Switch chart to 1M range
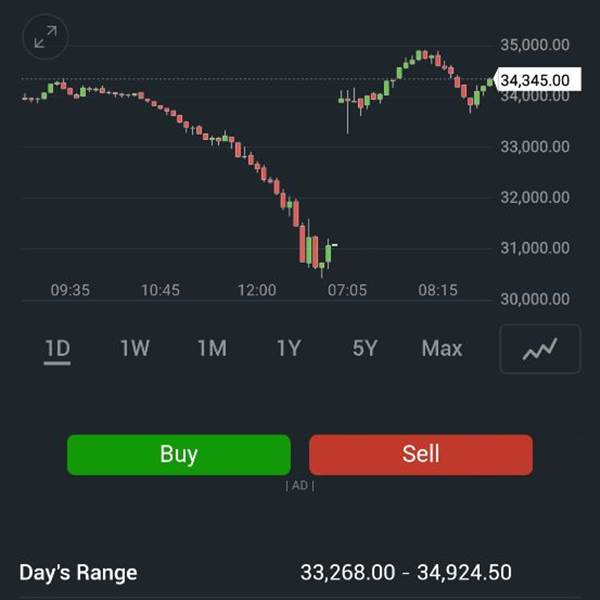The width and height of the screenshot is (600, 600). [x=211, y=349]
